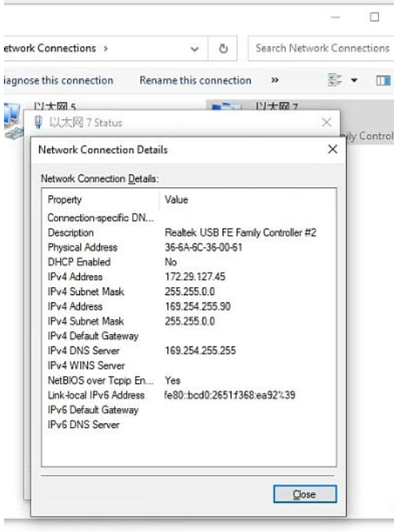The height and width of the screenshot is (532, 394).
Task: Open the address bar history dropdown chevron
Action: (x=195, y=49)
